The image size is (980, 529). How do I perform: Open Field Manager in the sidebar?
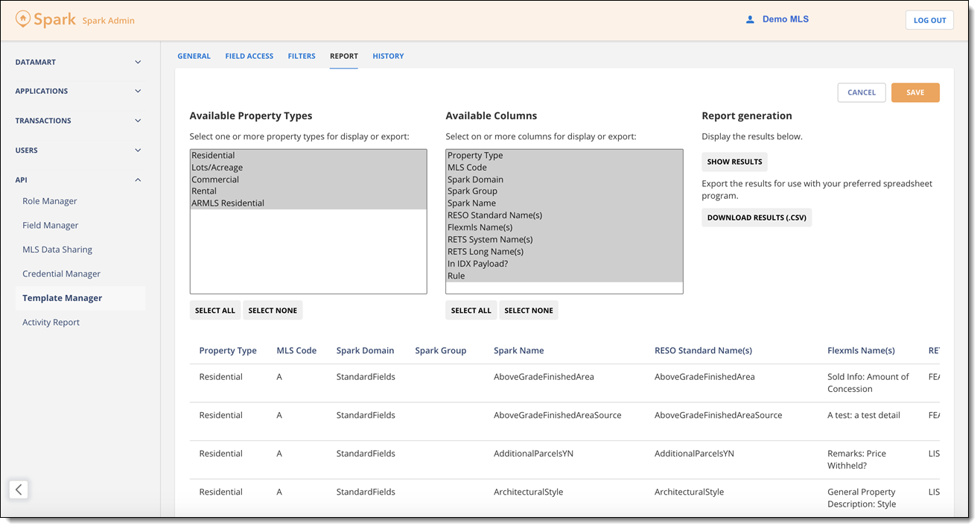click(51, 225)
